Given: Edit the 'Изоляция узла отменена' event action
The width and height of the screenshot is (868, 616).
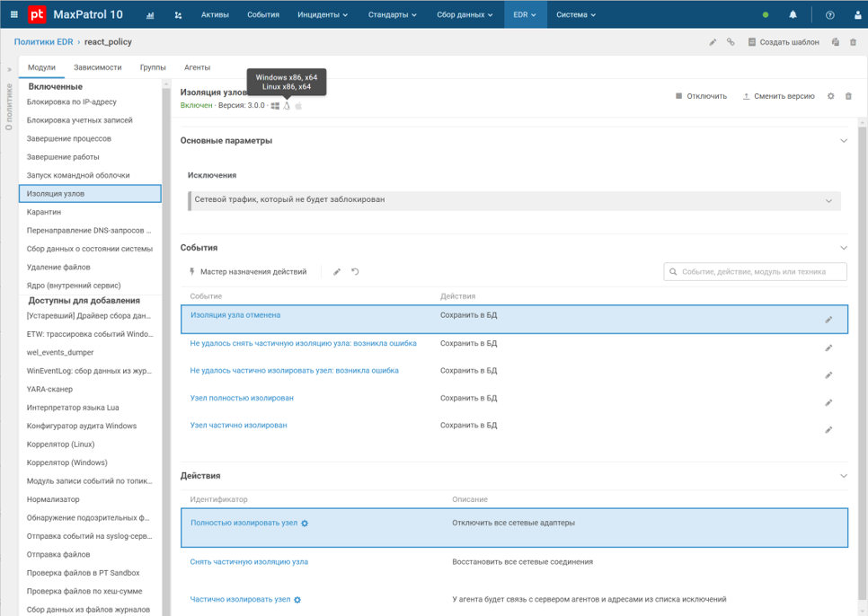Looking at the screenshot, I should (828, 320).
